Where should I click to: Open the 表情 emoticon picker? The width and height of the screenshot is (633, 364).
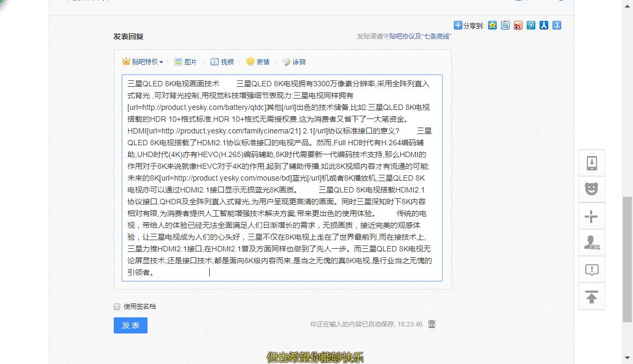257,62
